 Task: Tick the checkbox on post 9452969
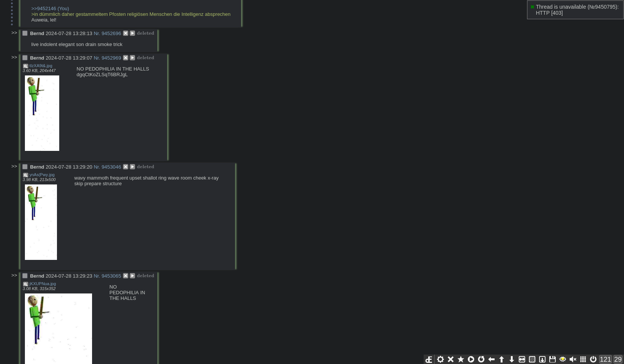25,58
